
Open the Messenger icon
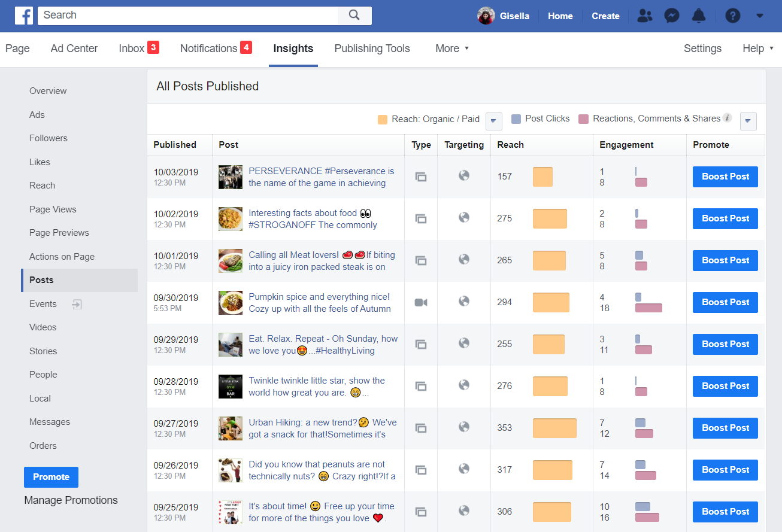click(672, 16)
